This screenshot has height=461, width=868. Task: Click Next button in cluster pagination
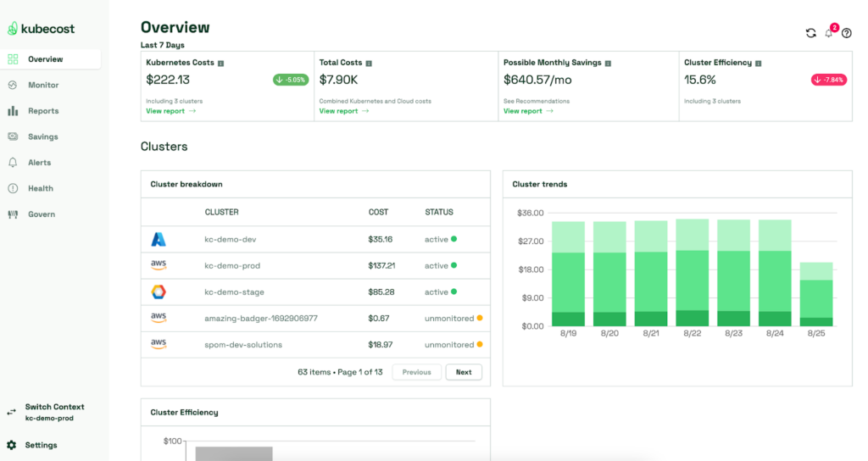464,372
